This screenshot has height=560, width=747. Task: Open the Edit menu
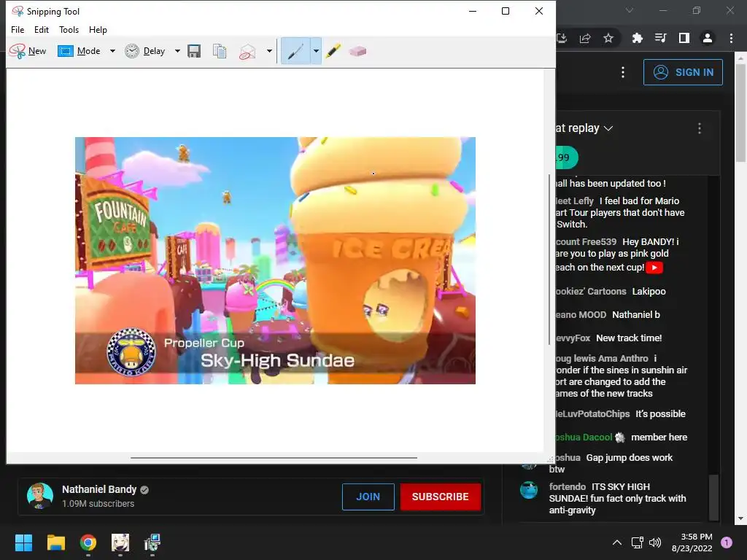tap(42, 29)
